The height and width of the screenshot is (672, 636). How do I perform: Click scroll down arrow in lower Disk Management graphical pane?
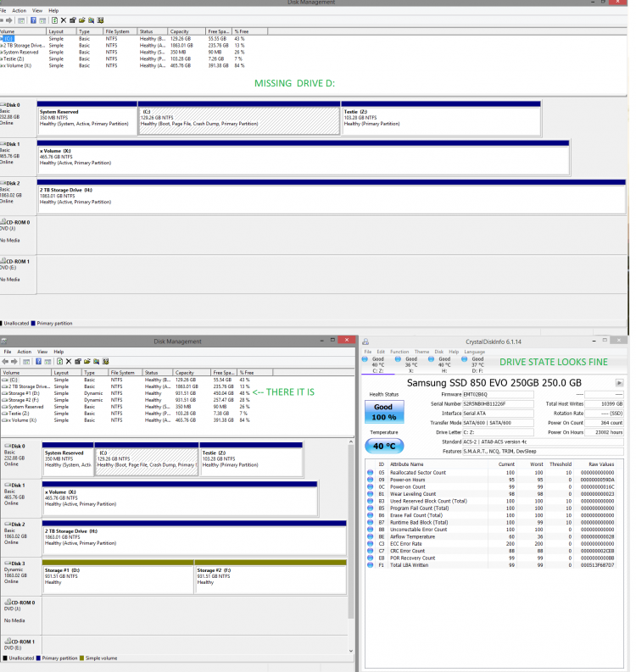pyautogui.click(x=351, y=651)
